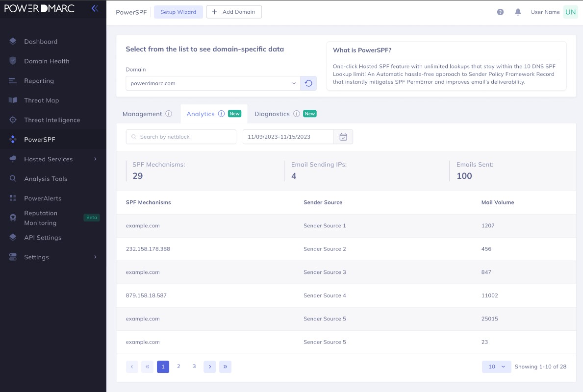The height and width of the screenshot is (392, 583).
Task: Click IP address 232.158.178.388
Action: pos(148,249)
